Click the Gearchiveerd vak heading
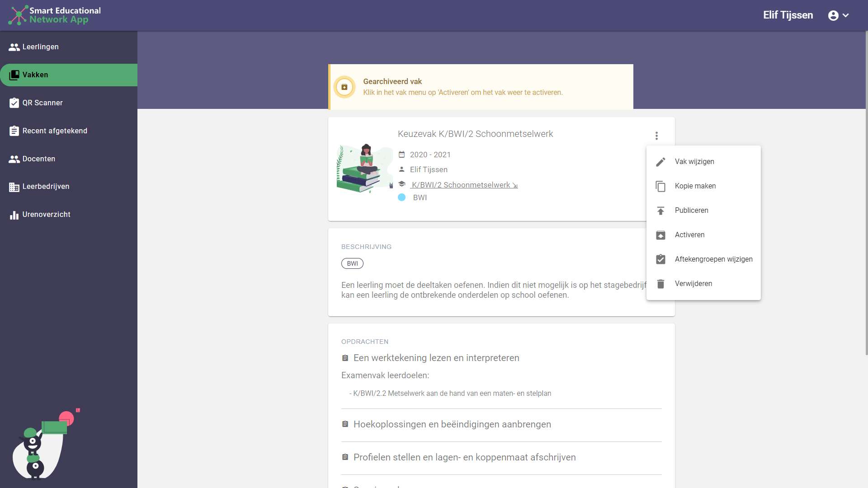 pyautogui.click(x=392, y=82)
